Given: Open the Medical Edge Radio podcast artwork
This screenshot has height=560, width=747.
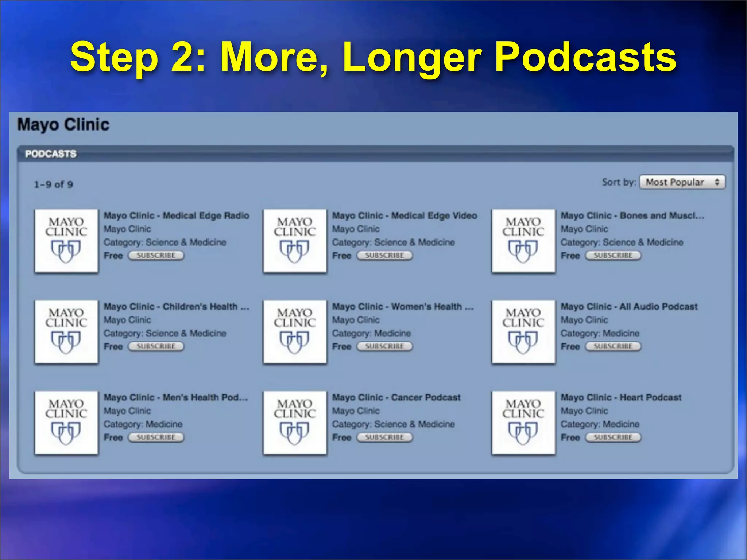Looking at the screenshot, I should 66,241.
